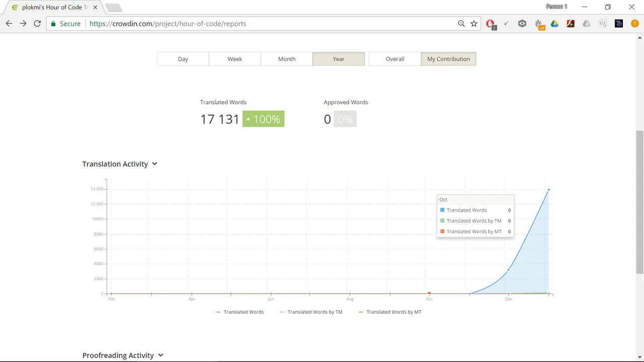Click blue Translated Words swatch in tooltip
This screenshot has height=362, width=644.
tap(442, 210)
